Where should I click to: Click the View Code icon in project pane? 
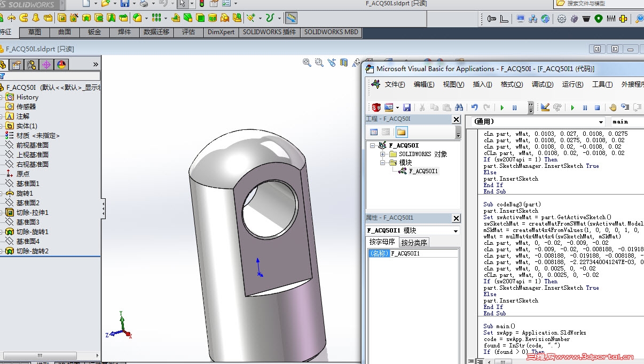(x=374, y=132)
